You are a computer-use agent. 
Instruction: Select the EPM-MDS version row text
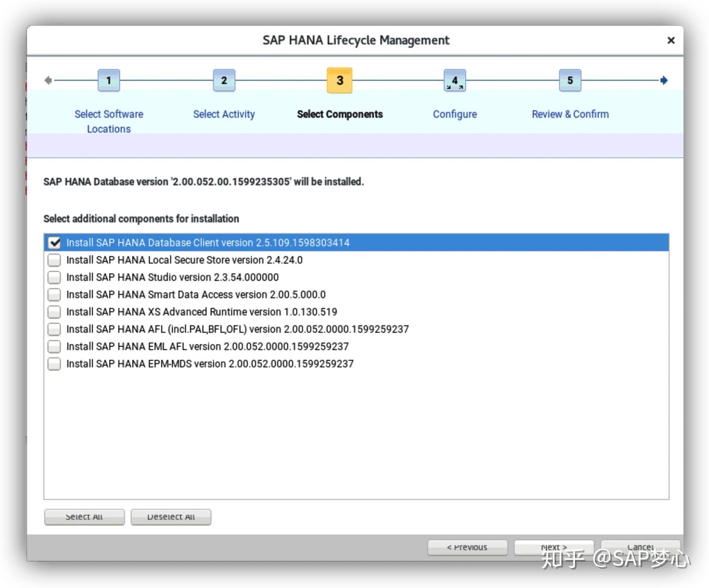pos(210,364)
